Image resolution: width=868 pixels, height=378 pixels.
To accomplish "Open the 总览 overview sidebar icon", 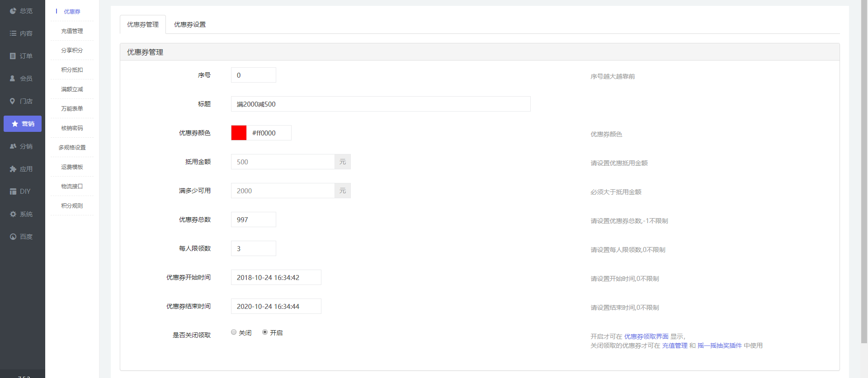I will click(13, 11).
